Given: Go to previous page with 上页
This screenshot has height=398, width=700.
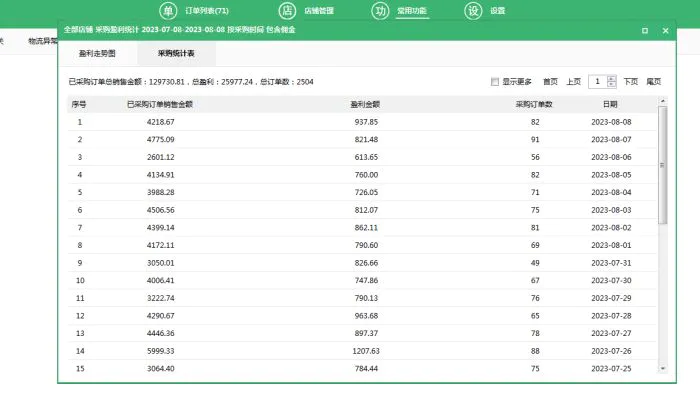Looking at the screenshot, I should pyautogui.click(x=574, y=82).
